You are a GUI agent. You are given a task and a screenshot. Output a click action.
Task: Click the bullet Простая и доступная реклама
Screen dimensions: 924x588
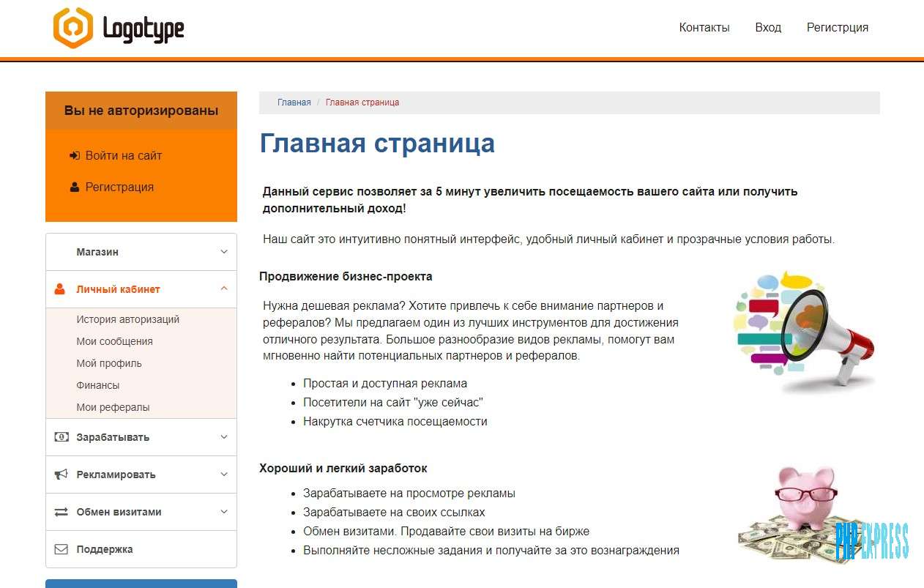(x=385, y=383)
